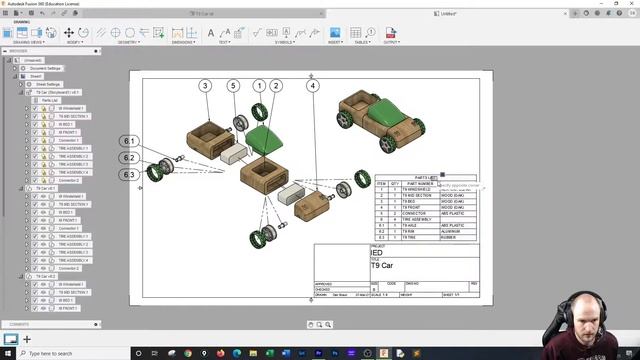Select the Detail View tool
Image resolution: width=640 pixels, height=360 pixels.
point(51,33)
